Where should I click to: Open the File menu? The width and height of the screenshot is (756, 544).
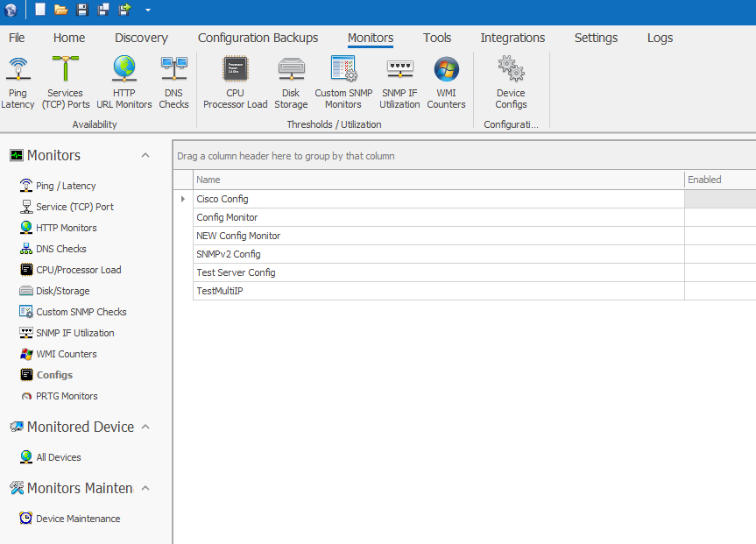tap(17, 38)
